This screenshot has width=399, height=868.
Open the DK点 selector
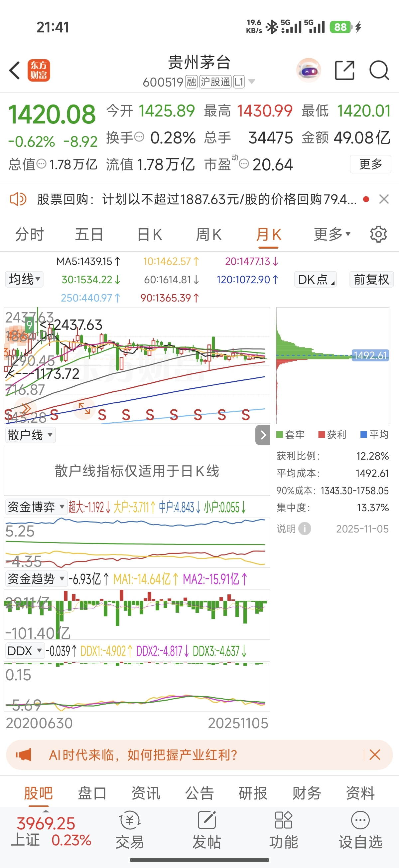point(316,279)
